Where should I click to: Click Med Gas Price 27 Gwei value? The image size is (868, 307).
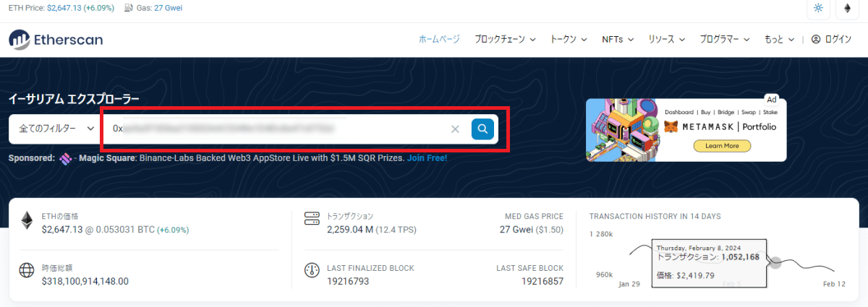[518, 230]
